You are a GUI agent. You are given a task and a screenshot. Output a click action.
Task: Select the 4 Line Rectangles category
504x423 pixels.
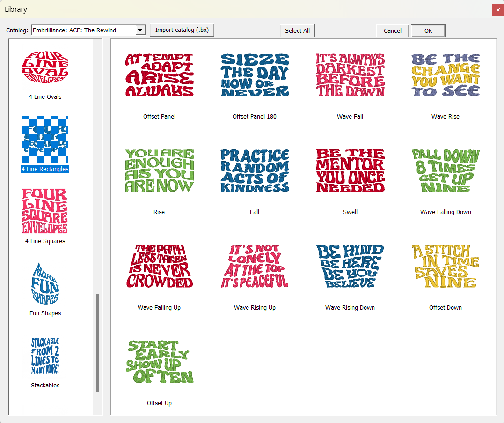pyautogui.click(x=45, y=140)
